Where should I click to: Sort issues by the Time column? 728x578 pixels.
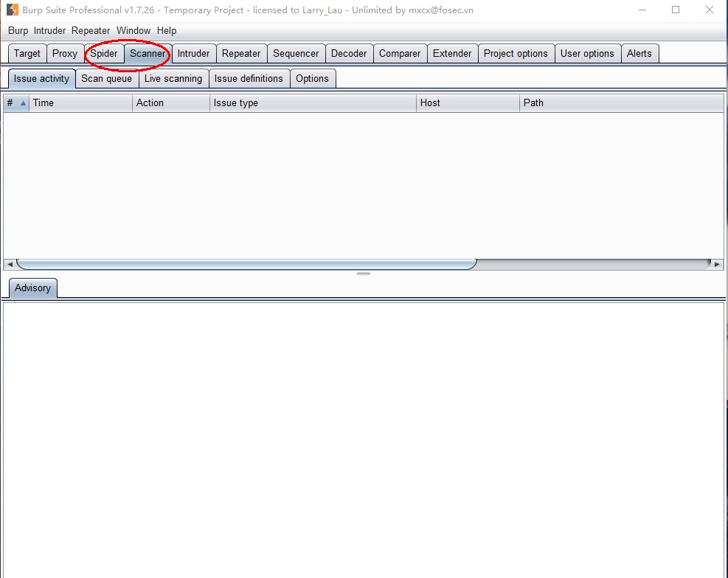(81, 103)
